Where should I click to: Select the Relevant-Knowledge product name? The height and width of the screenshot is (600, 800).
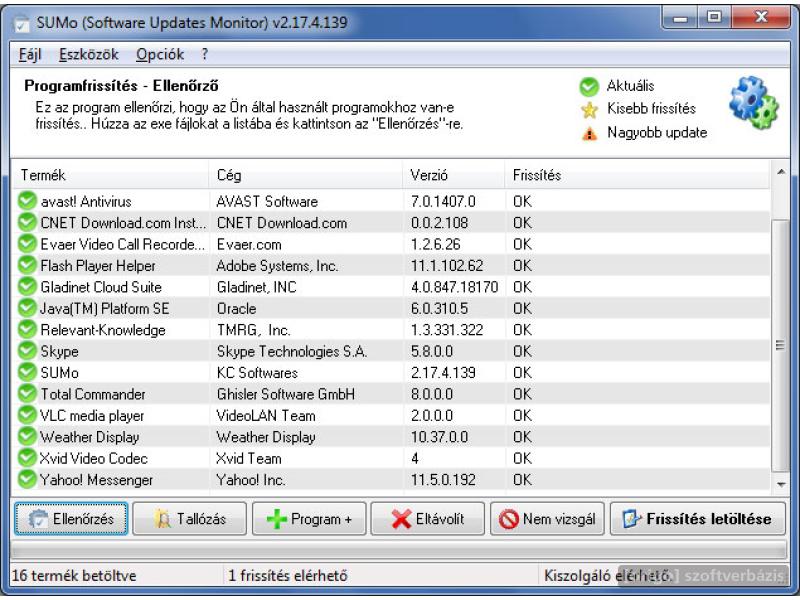click(x=103, y=330)
